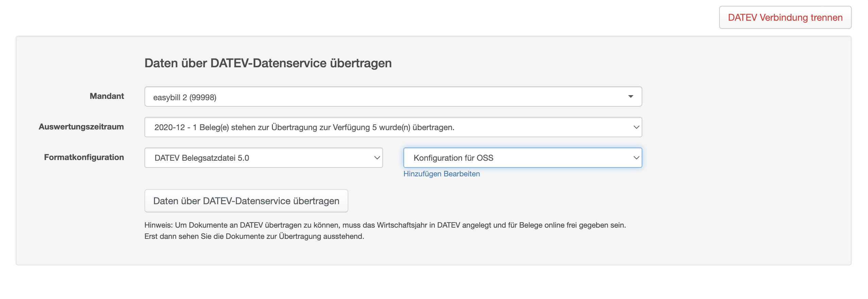Click the Bearbeiten link

click(462, 174)
